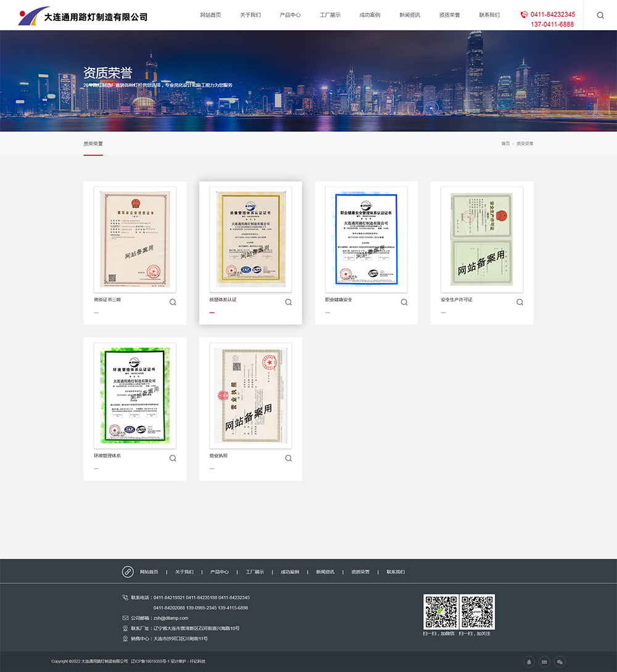This screenshot has width=617, height=672.
Task: Click the magnifier icon for 安全生产许可证
Action: (x=520, y=302)
